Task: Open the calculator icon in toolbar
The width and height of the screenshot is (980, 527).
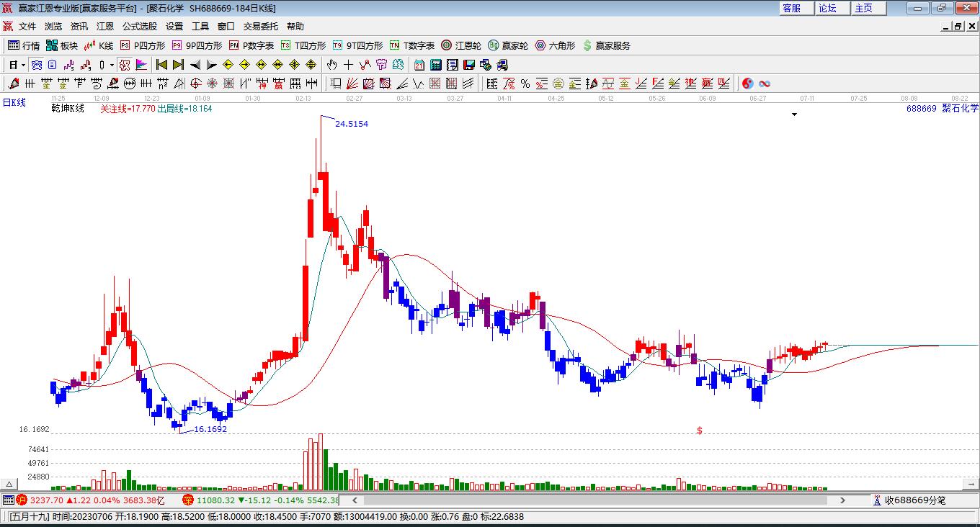Action: 436,65
